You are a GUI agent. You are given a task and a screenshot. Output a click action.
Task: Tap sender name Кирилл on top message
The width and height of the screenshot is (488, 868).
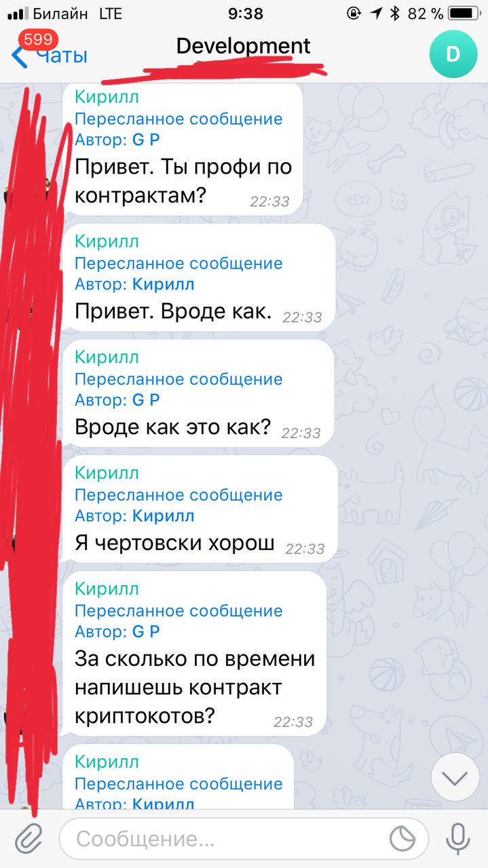[x=107, y=96]
